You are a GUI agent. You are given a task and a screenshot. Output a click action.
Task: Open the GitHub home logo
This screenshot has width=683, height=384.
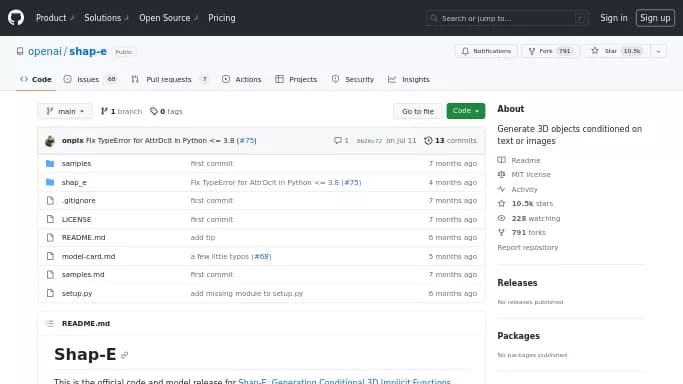click(16, 18)
